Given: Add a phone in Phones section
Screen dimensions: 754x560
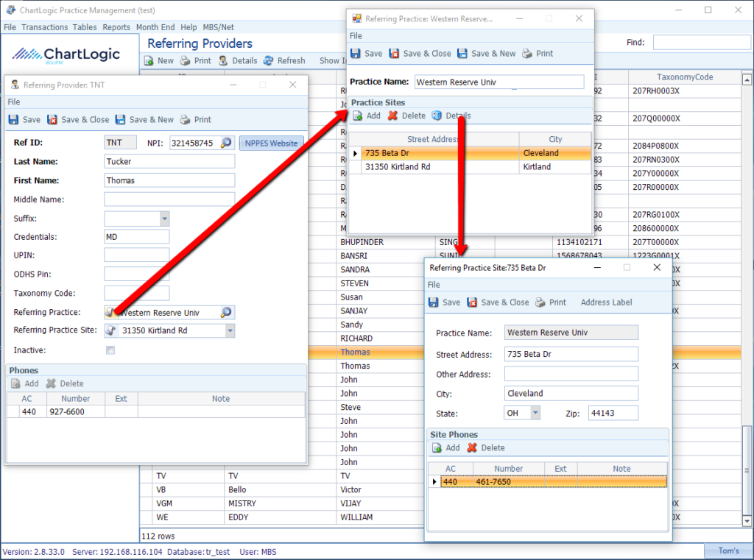Looking at the screenshot, I should coord(24,383).
